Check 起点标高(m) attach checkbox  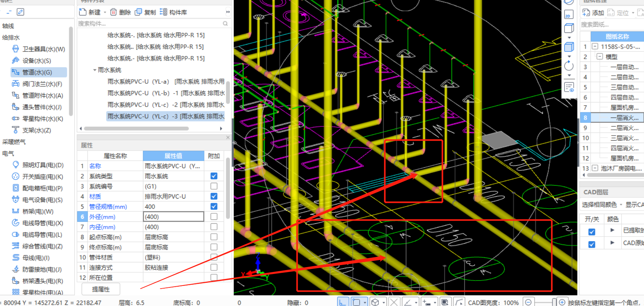214,237
